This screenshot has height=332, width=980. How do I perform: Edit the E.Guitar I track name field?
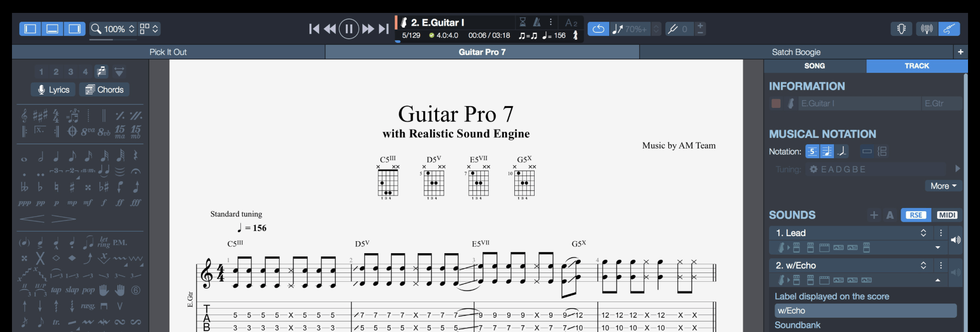tap(859, 103)
